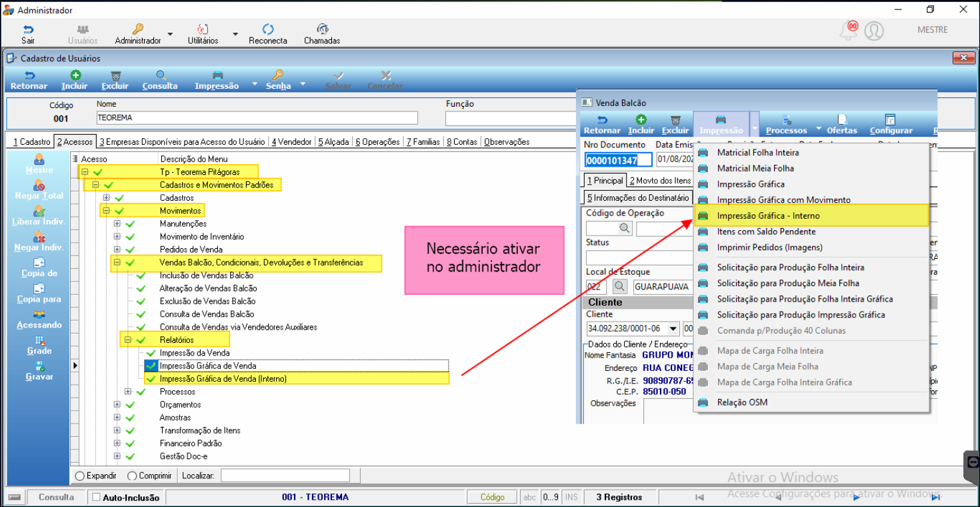Image resolution: width=980 pixels, height=507 pixels.
Task: Collapse the Relatórios tree node
Action: (127, 340)
